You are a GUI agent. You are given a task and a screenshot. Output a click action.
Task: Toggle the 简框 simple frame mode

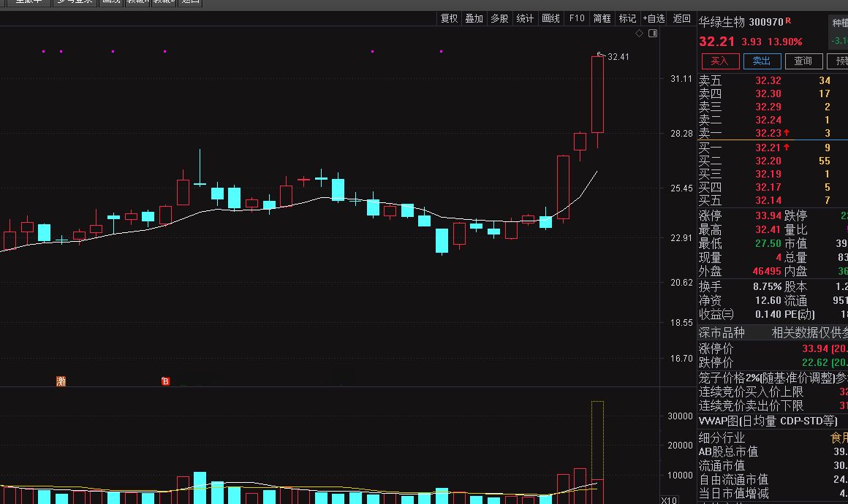click(x=602, y=18)
